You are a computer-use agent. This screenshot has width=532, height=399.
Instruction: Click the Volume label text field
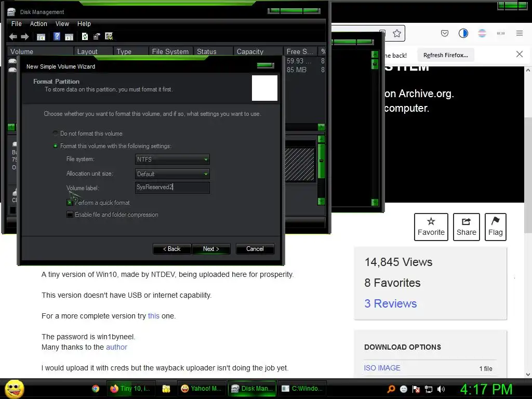(x=172, y=187)
